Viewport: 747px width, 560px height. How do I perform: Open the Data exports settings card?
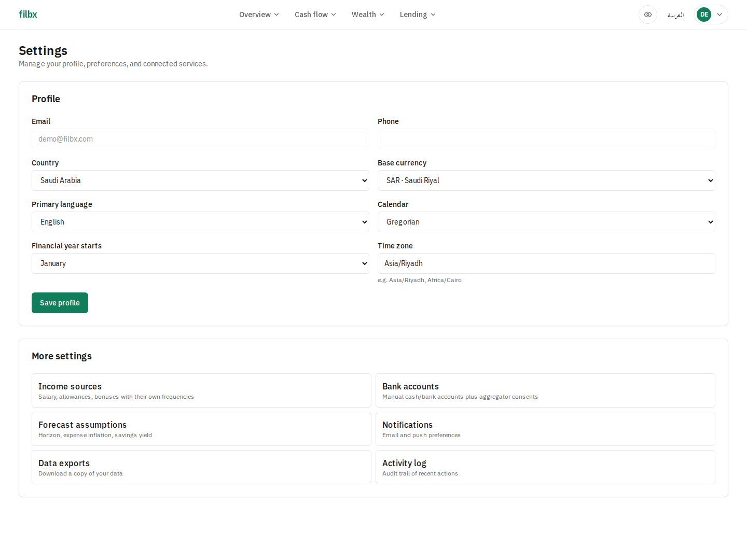pyautogui.click(x=201, y=467)
